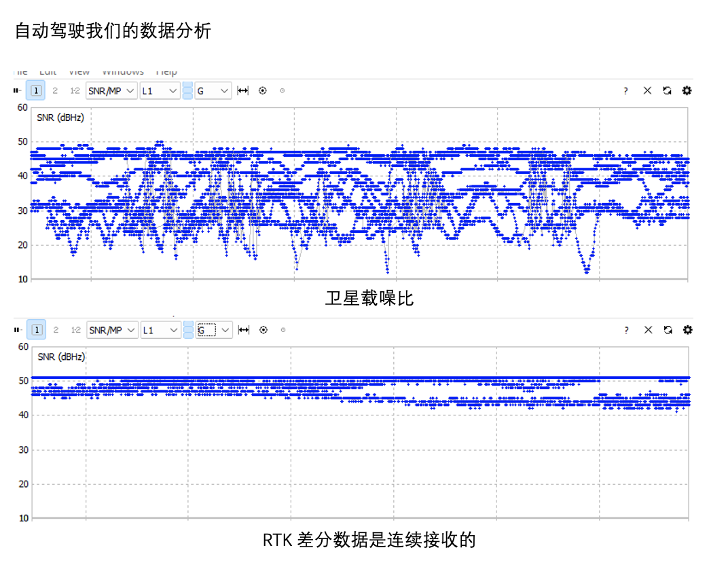The image size is (728, 588).
Task: Toggle solution 2 button in upper toolbar
Action: [55, 91]
